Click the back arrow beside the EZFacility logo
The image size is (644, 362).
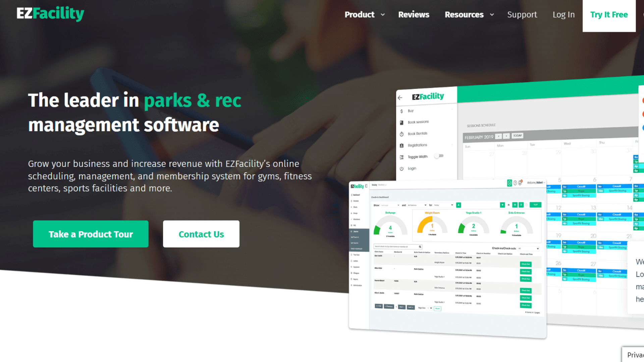tap(399, 98)
